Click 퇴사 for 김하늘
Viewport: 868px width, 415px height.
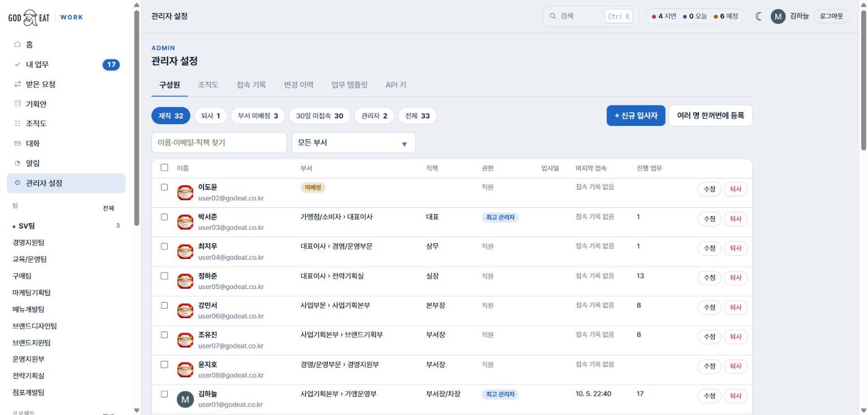click(x=736, y=396)
